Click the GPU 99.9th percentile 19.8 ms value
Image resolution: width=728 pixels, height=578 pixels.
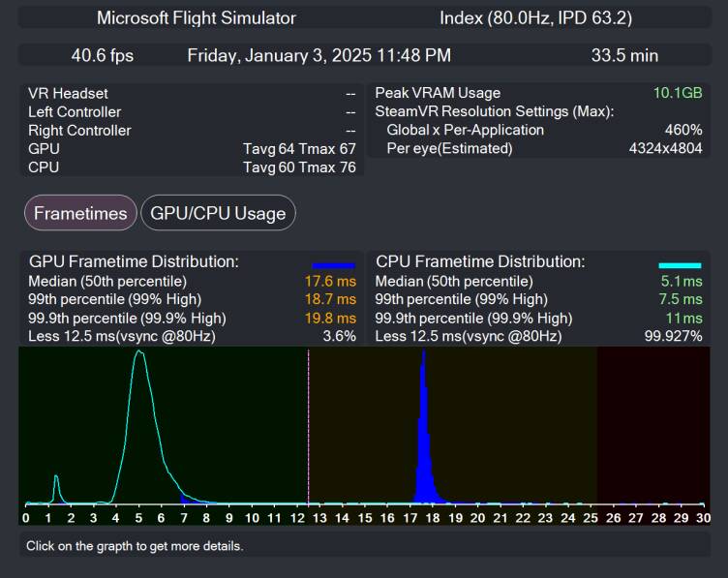tap(330, 318)
